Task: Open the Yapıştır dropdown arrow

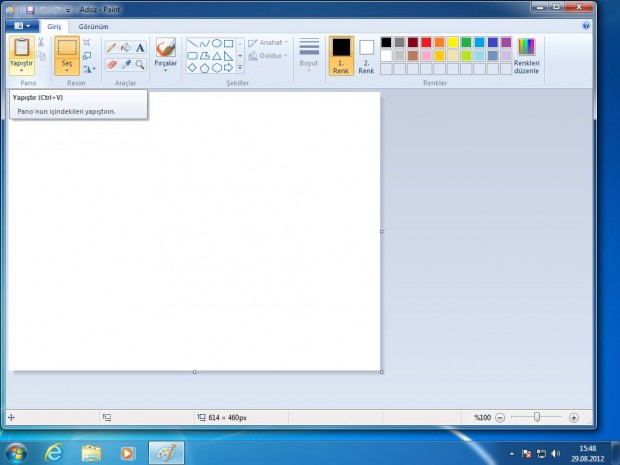Action: coord(22,71)
